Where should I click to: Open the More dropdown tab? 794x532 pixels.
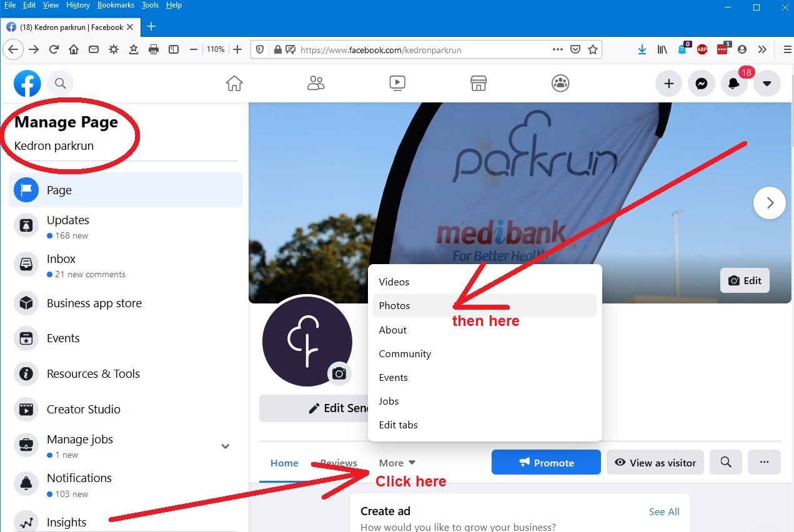[x=397, y=463]
